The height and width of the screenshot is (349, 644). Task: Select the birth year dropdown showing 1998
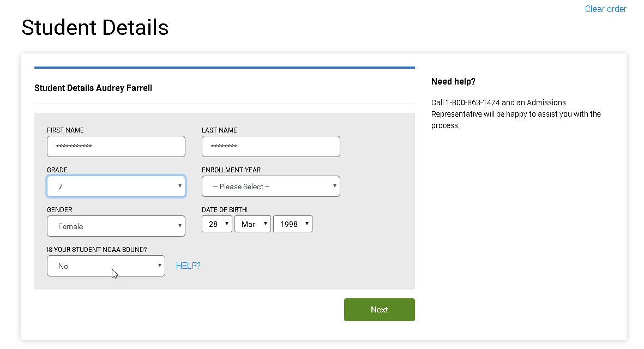292,224
